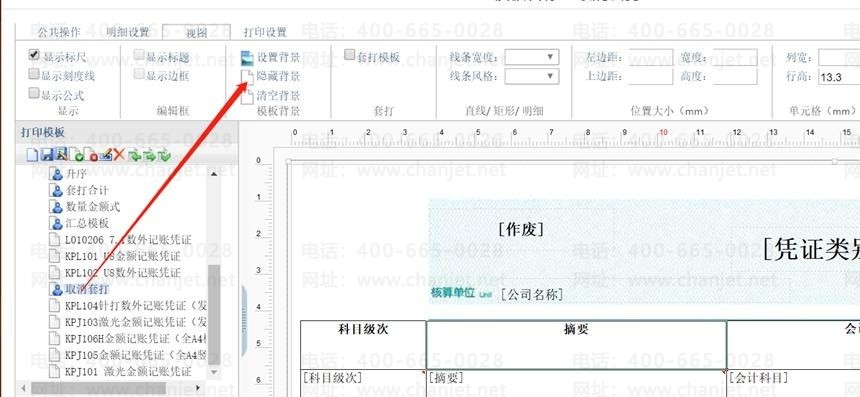Click the [公司名称] field on the canvas

coord(531,294)
